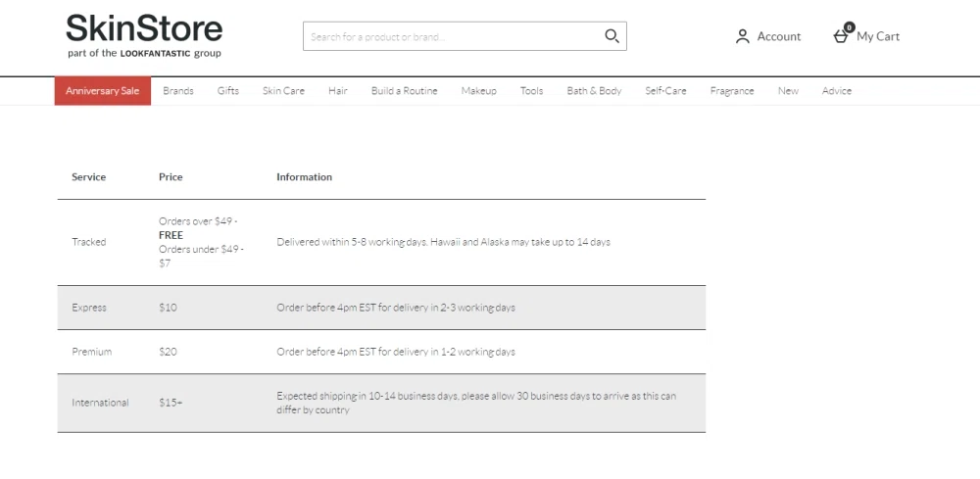
Task: Select Build a Routine menu item
Action: (x=404, y=91)
